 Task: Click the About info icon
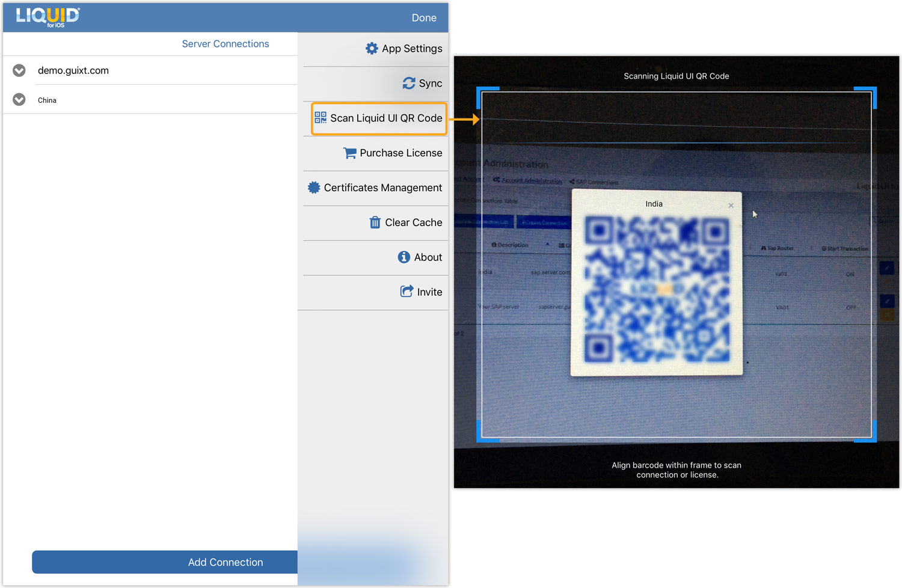click(404, 257)
